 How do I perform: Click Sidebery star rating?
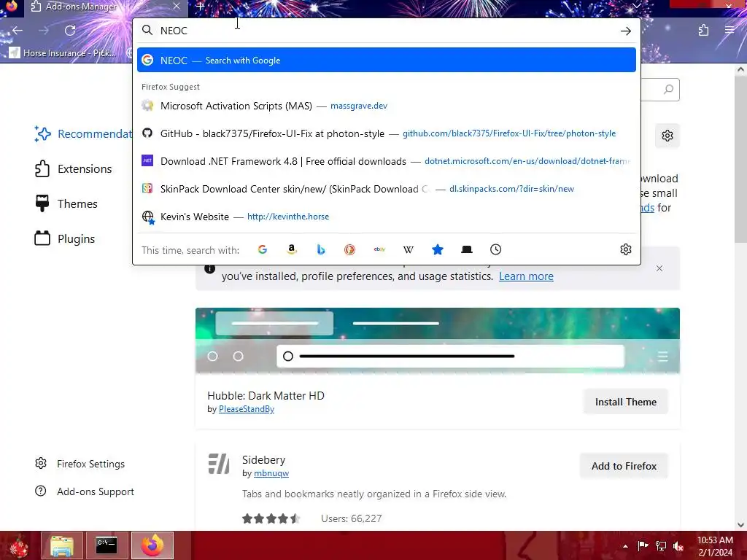pos(271,518)
